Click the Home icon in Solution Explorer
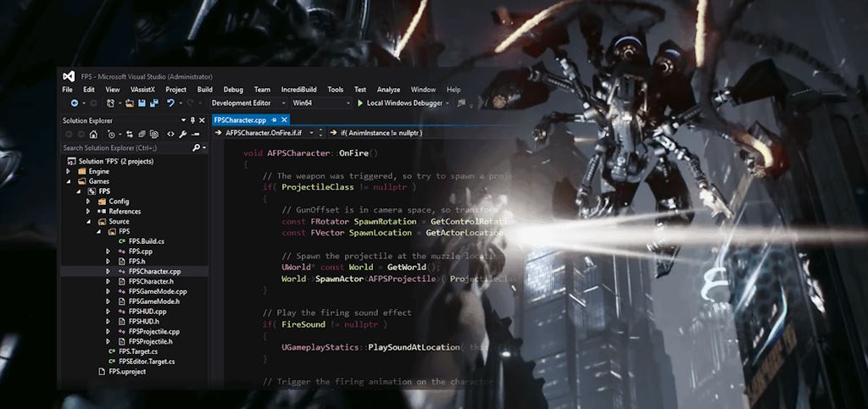868x409 pixels. [x=93, y=135]
